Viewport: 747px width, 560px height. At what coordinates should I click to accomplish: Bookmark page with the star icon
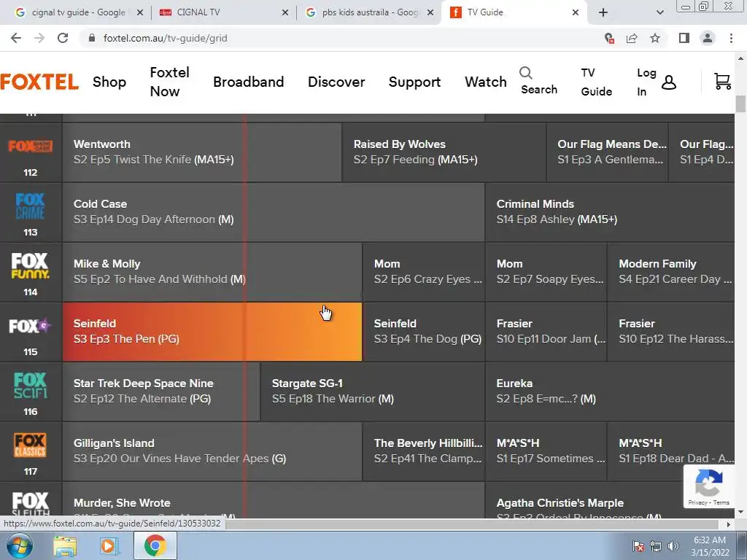point(655,38)
